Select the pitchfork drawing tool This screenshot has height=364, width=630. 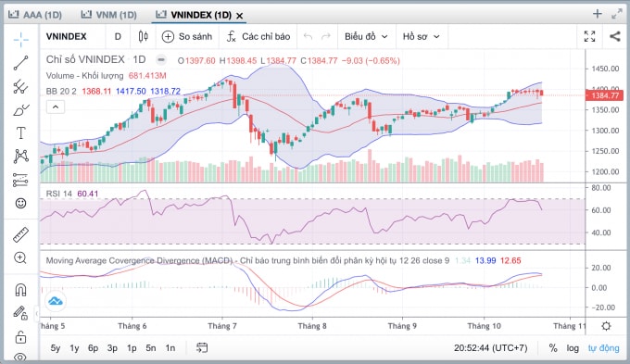21,86
